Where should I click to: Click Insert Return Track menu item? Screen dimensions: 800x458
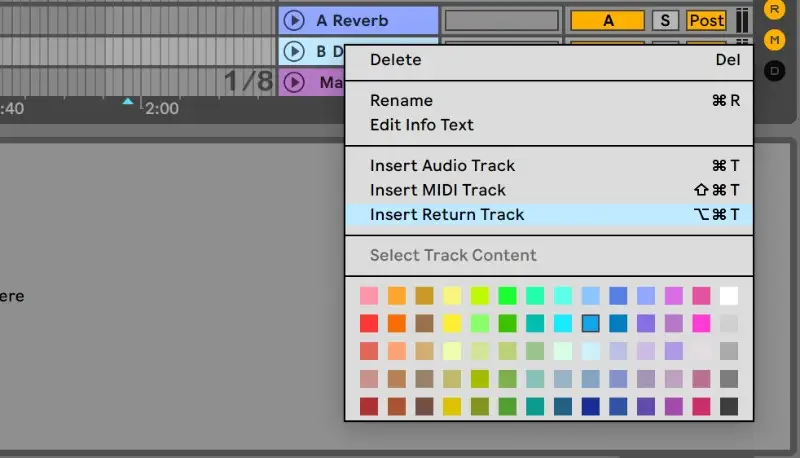(447, 214)
